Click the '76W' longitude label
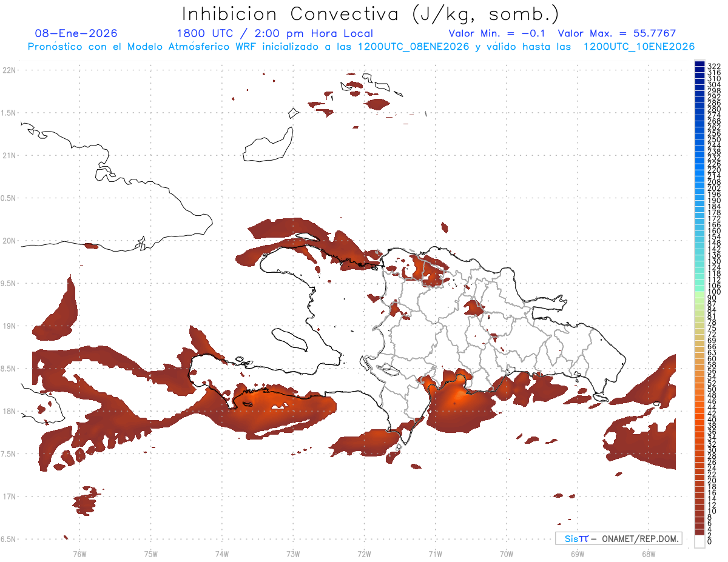The image size is (728, 562). 79,554
